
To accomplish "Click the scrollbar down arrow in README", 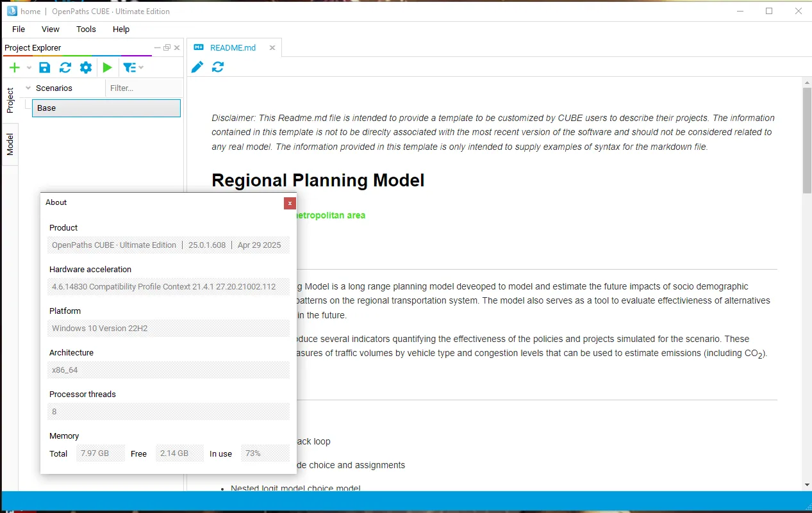I will 807,485.
